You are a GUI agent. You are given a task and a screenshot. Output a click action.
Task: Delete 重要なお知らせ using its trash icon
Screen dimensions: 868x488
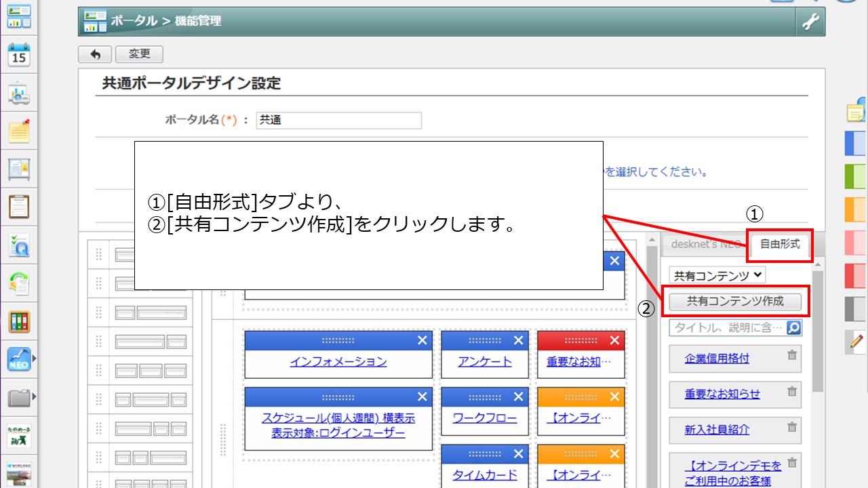tap(792, 391)
